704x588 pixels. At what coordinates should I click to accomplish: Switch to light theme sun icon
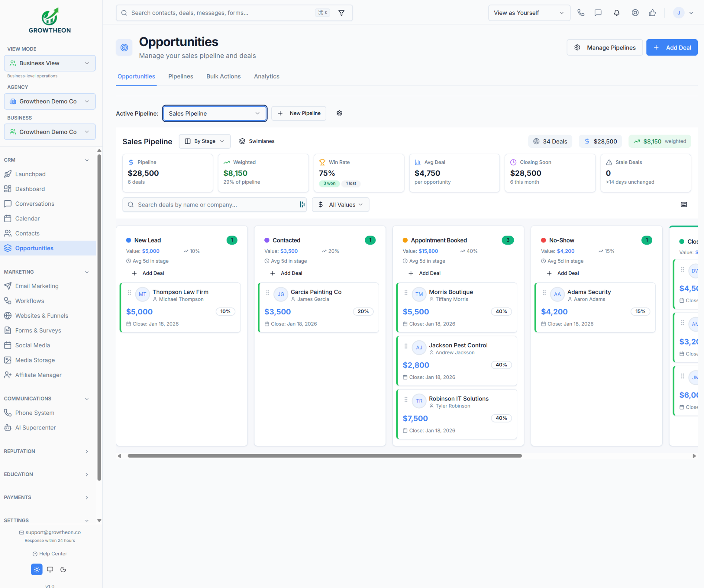37,569
